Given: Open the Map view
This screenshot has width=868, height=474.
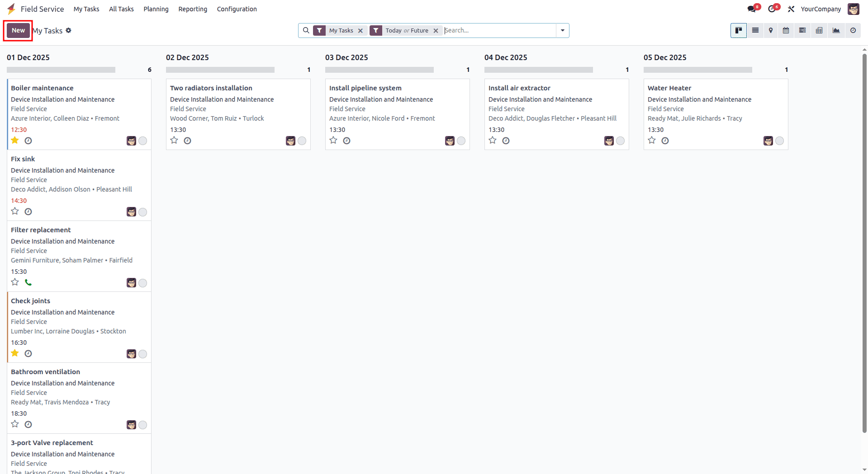Looking at the screenshot, I should click(771, 30).
